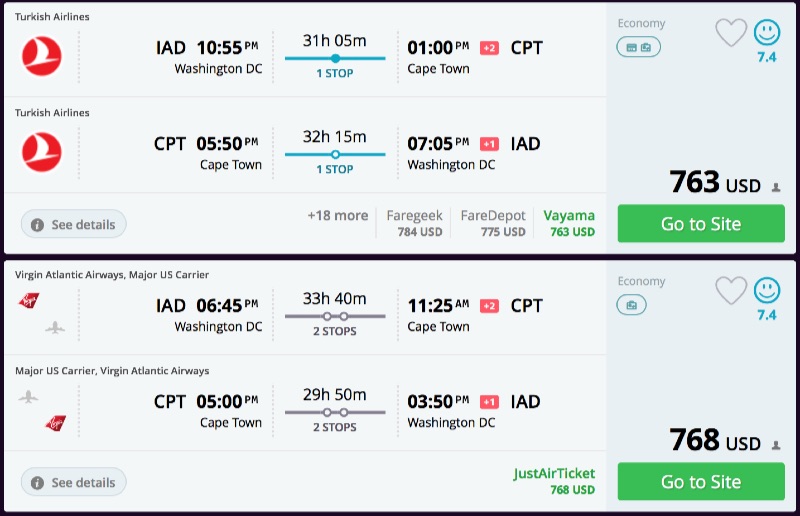
Task: Click Virgin Atlantic logo on return CPT flight
Action: point(55,423)
